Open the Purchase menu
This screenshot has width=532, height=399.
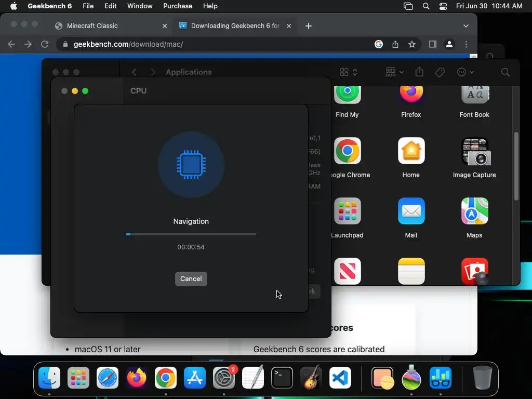pyautogui.click(x=178, y=6)
